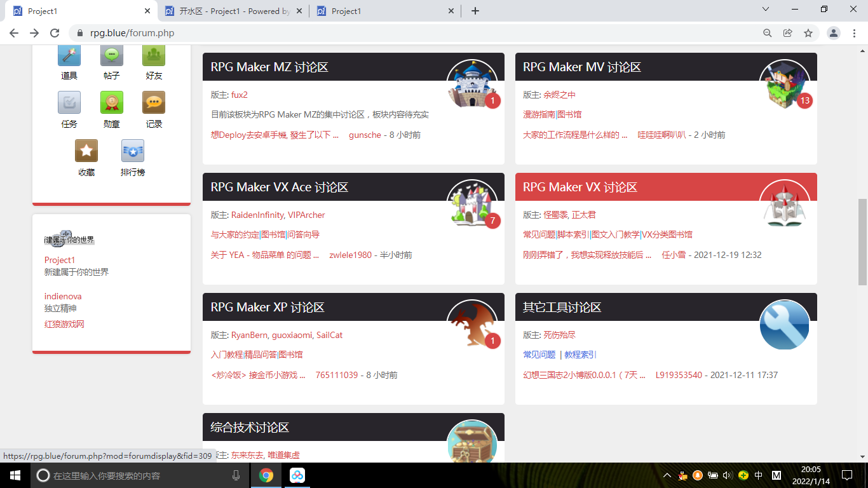Image resolution: width=868 pixels, height=488 pixels.
Task: Open the tab search dropdown arrow
Action: (766, 10)
